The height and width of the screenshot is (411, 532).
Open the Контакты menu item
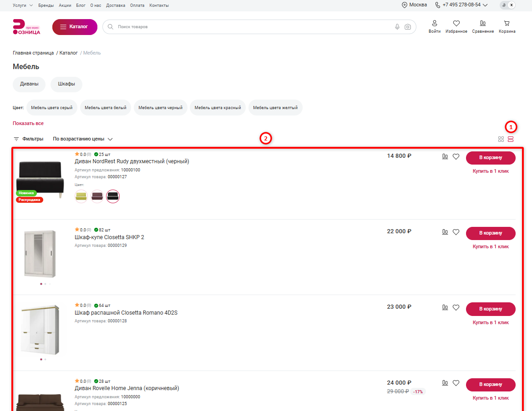(159, 5)
